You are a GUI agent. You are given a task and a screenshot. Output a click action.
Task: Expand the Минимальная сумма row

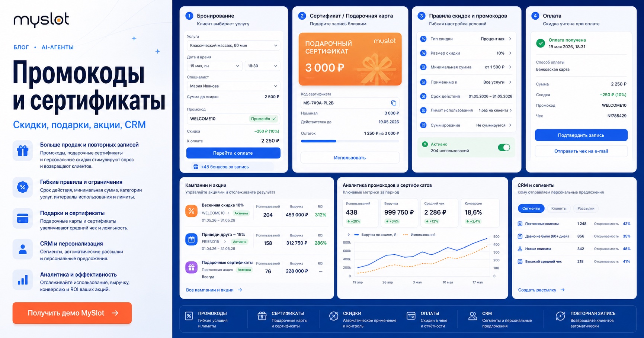[x=466, y=67]
